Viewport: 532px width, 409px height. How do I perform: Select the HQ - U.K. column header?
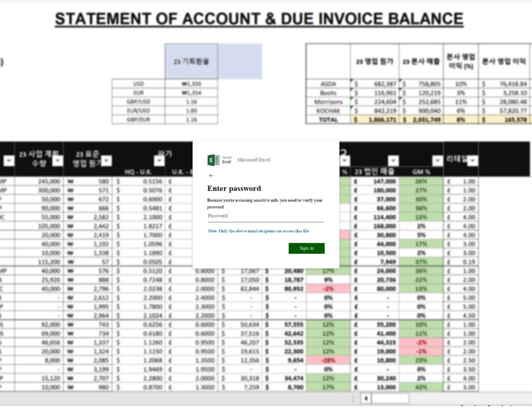click(x=138, y=172)
